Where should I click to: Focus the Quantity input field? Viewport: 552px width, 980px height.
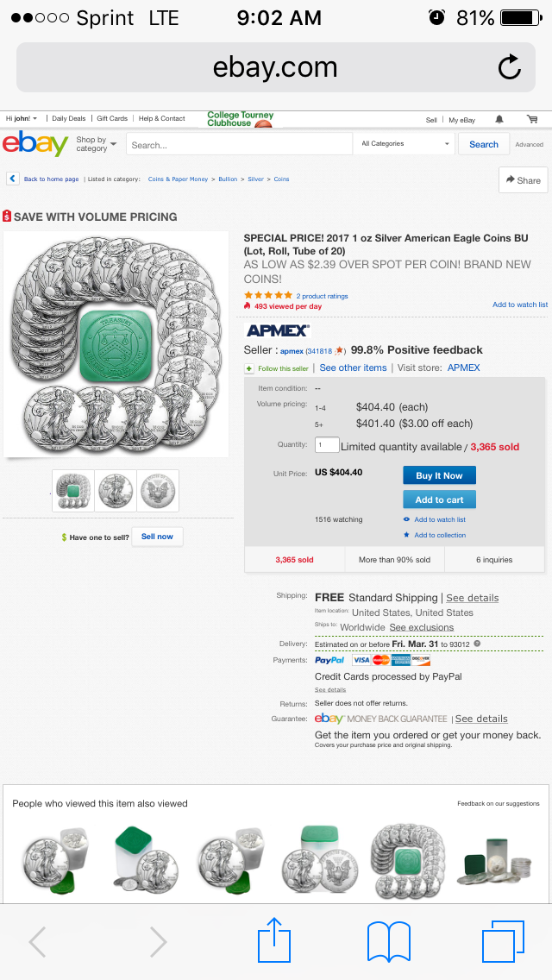(x=327, y=445)
